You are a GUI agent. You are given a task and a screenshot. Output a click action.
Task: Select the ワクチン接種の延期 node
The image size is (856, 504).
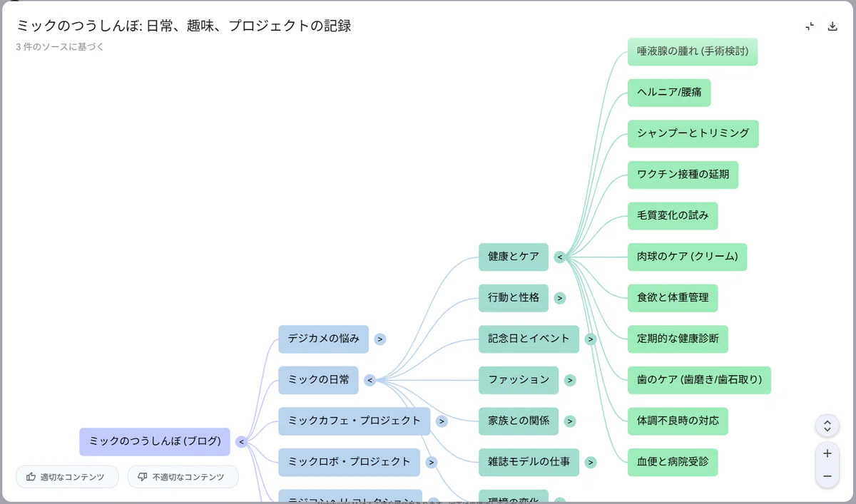coord(683,175)
